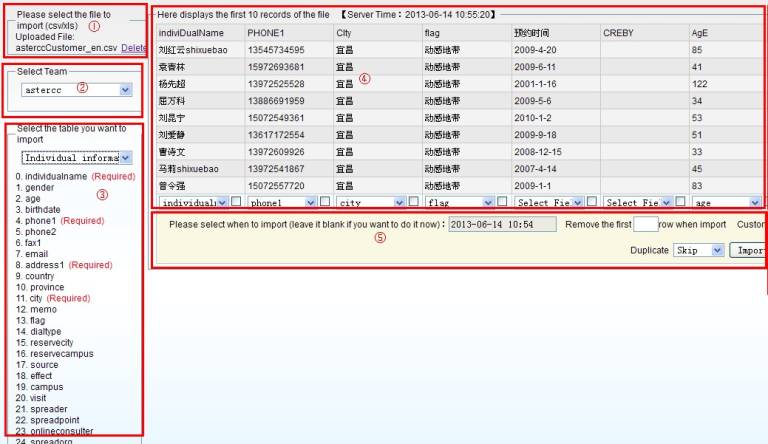Select 18. effect in the field list
The image size is (768, 444).
[34, 376]
